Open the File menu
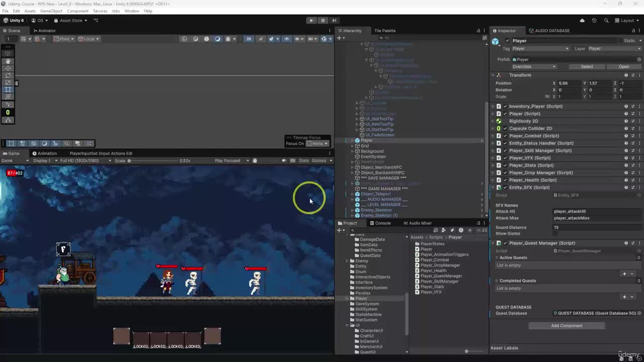 [x=5, y=11]
